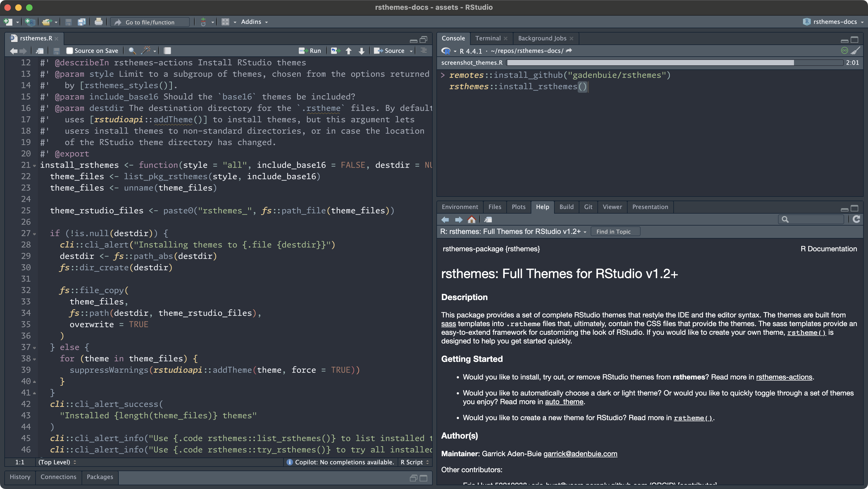Click the Help pane home icon
This screenshot has height=489, width=868.
[471, 220]
